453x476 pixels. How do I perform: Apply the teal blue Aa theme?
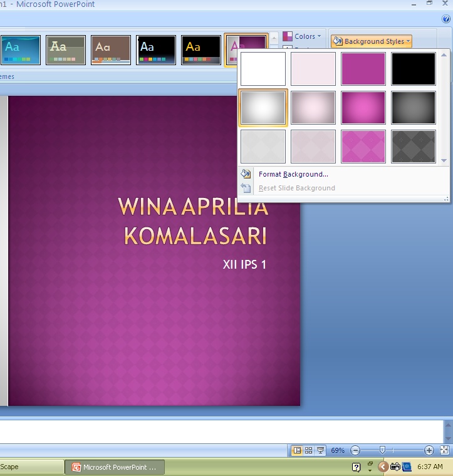pos(21,50)
